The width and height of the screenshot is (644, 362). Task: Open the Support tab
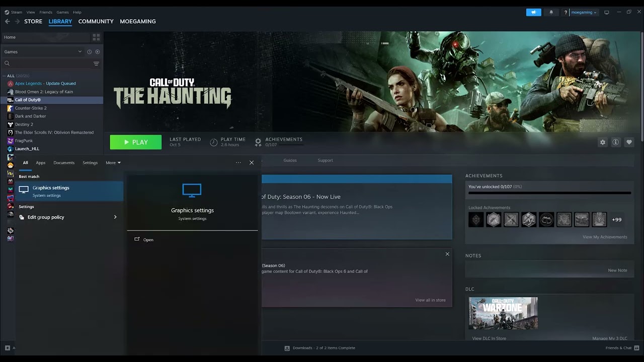point(325,160)
